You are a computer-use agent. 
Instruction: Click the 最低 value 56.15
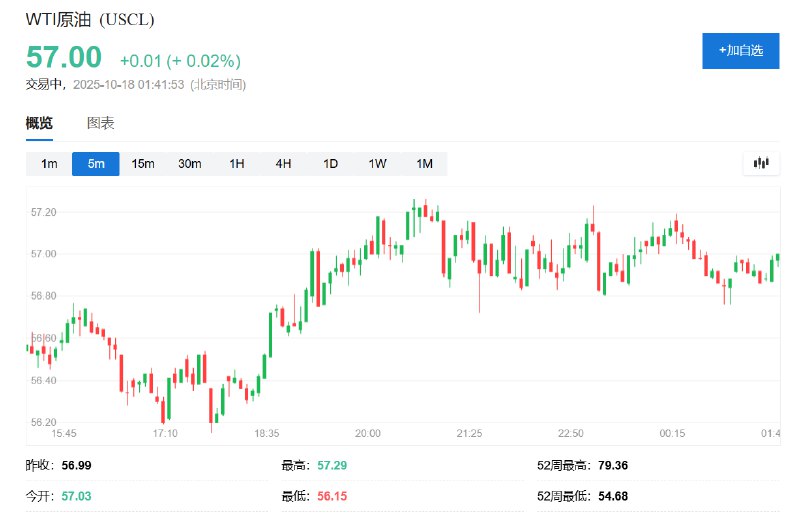(x=334, y=496)
